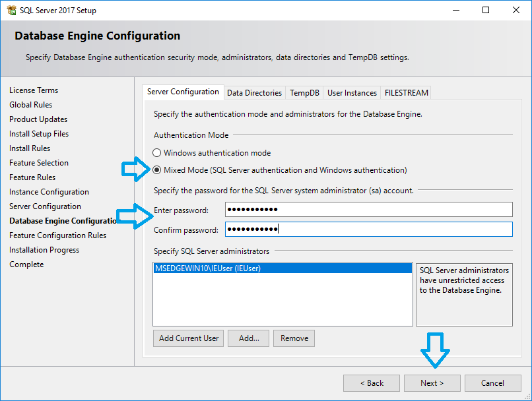532x401 pixels.
Task: Switch to the User Instances tab
Action: tap(352, 93)
